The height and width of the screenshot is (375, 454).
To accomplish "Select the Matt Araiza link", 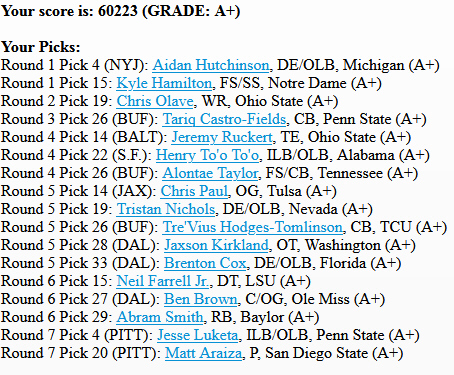I will point(203,353).
